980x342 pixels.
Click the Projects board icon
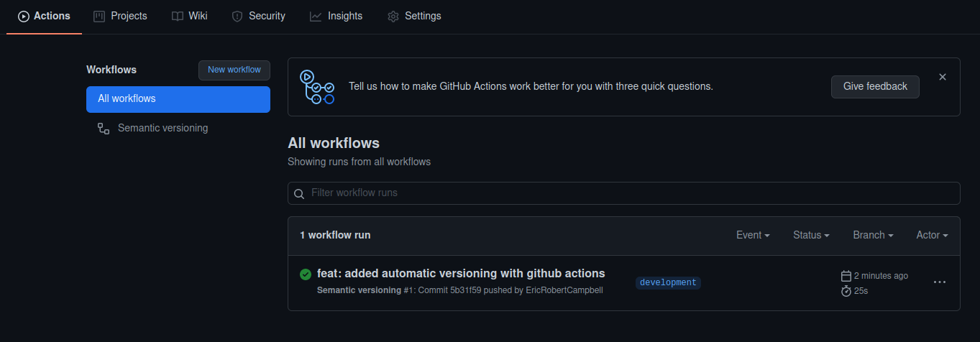pyautogui.click(x=99, y=16)
